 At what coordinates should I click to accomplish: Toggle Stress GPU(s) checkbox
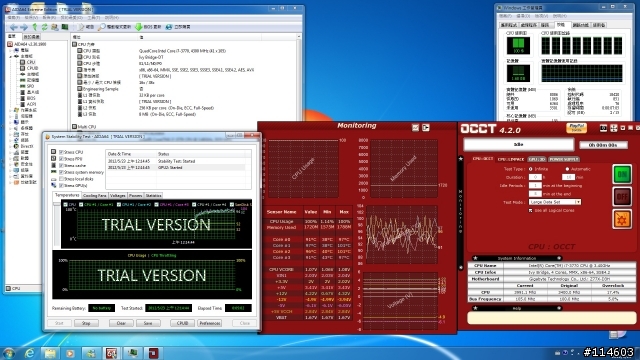pos(61,185)
